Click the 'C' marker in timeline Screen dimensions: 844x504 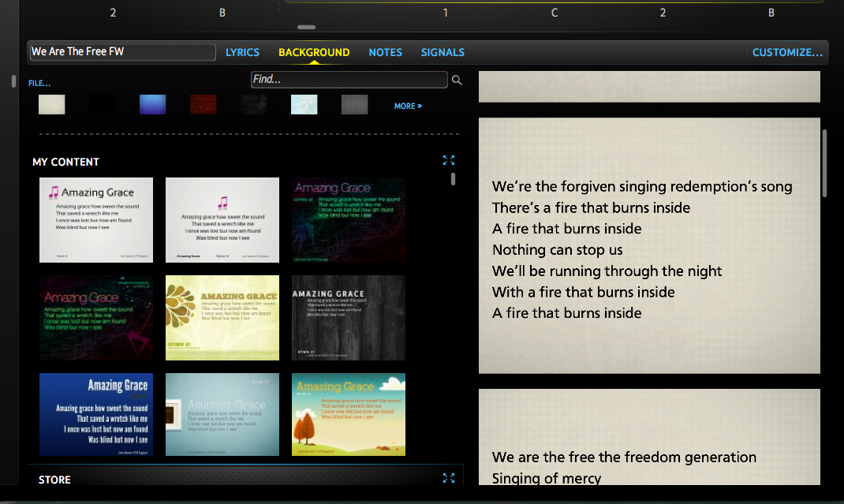point(555,13)
